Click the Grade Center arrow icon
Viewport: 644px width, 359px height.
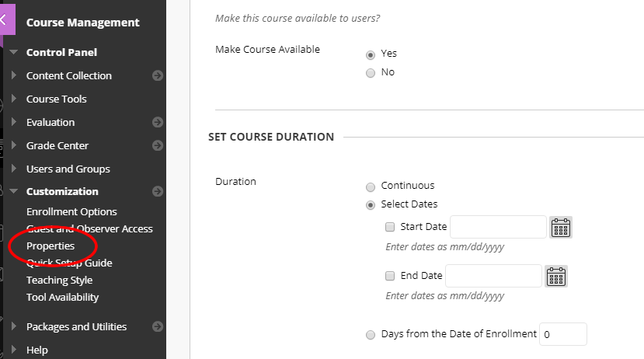(158, 145)
